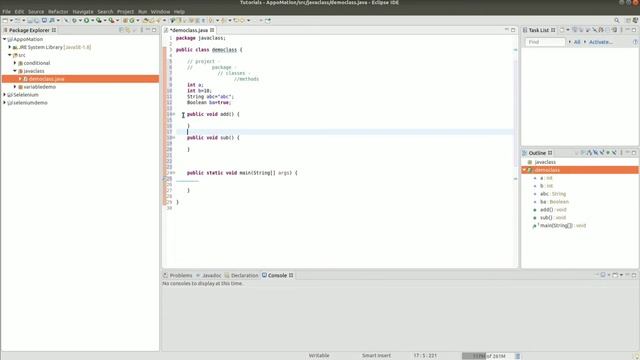Click the Find field in Task List
The width and height of the screenshot is (640, 360).
click(x=545, y=42)
